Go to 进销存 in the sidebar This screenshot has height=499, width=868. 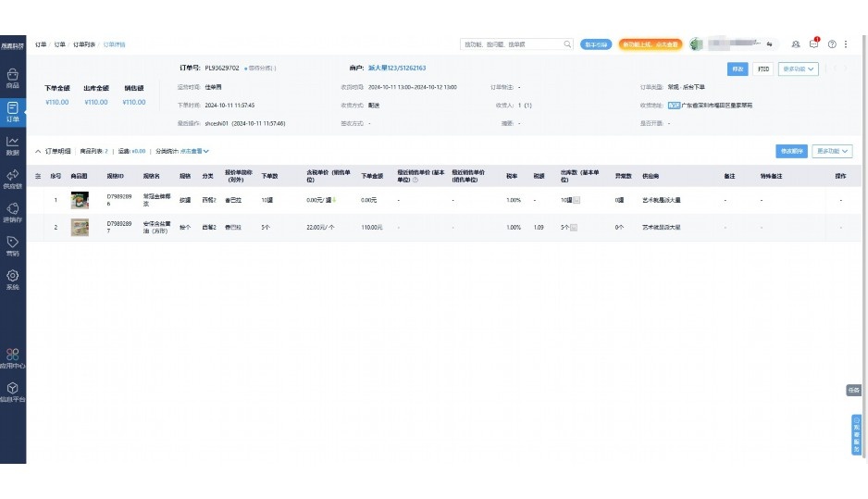click(x=13, y=212)
